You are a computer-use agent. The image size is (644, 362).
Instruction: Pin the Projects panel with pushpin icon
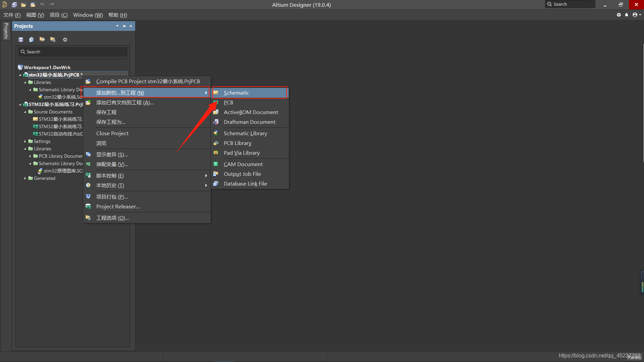pos(124,26)
